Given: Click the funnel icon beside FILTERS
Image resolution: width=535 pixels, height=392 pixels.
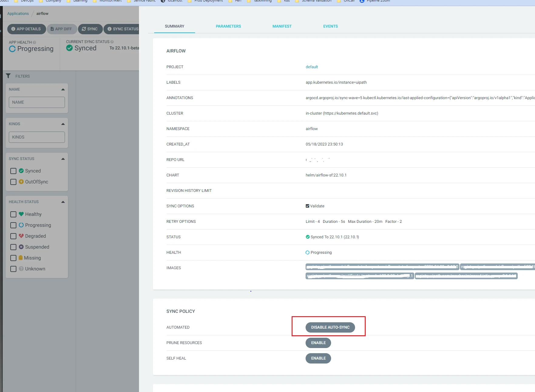Looking at the screenshot, I should [x=8, y=76].
